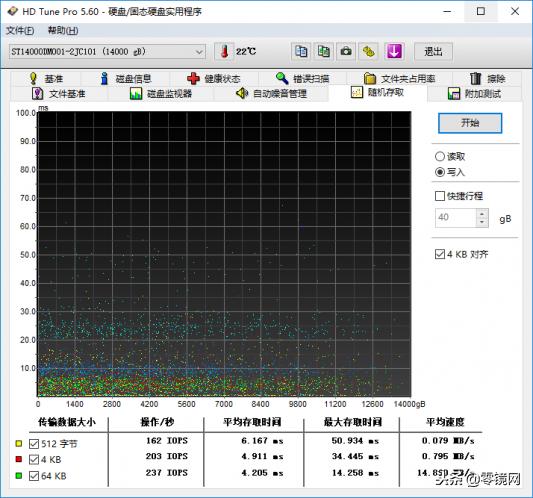Open the ST14000DM001 drive dropdown
The width and height of the screenshot is (533, 498).
[x=107, y=52]
